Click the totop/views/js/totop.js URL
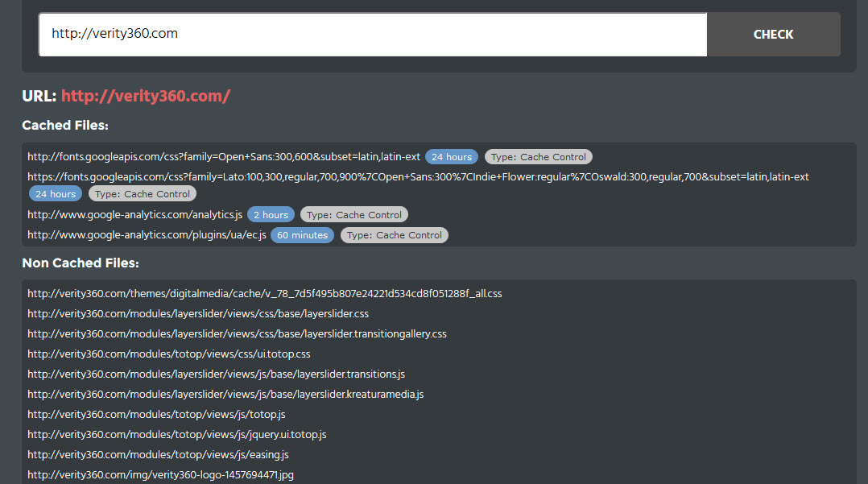 (157, 414)
